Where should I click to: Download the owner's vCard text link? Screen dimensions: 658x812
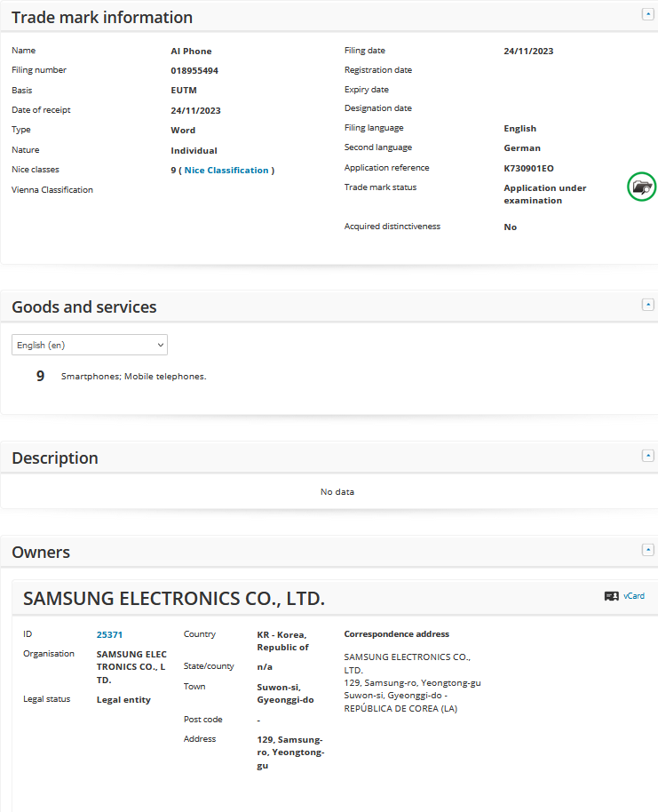[x=634, y=596]
